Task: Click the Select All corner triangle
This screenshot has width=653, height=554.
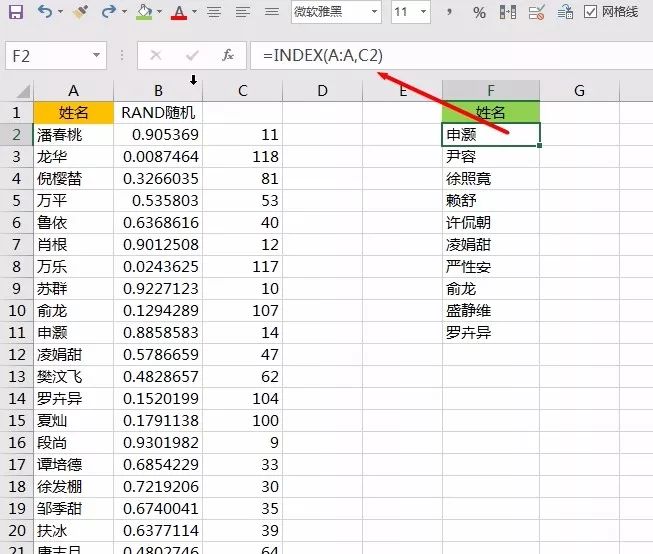Action: [x=23, y=91]
